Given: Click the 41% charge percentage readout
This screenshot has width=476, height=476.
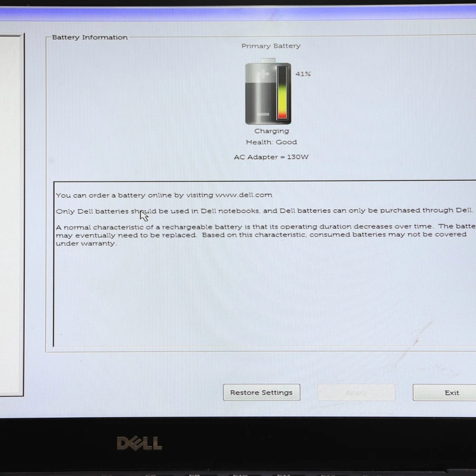Looking at the screenshot, I should click(x=303, y=73).
